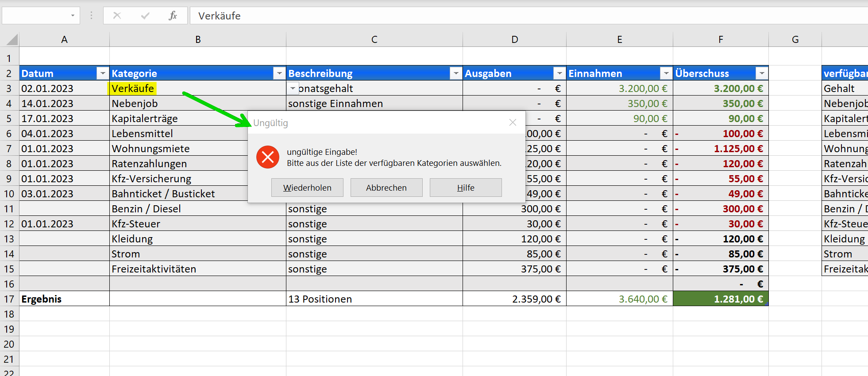Select column A header
868x376 pixels.
[x=65, y=39]
